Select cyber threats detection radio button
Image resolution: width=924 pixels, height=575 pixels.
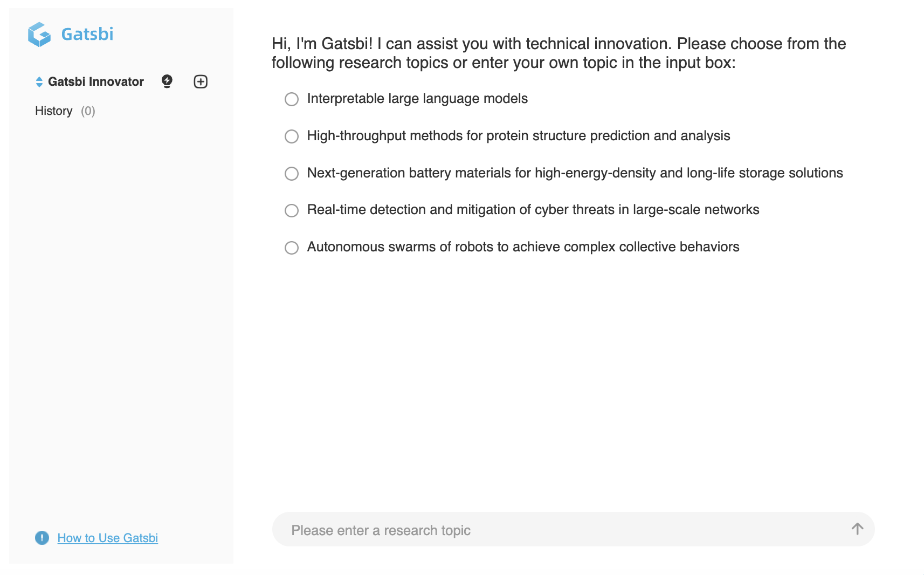tap(292, 210)
